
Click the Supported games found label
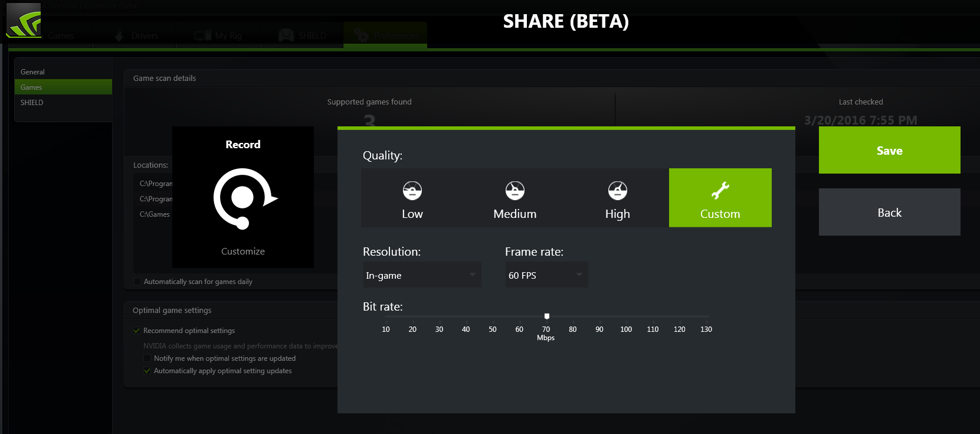click(x=369, y=102)
